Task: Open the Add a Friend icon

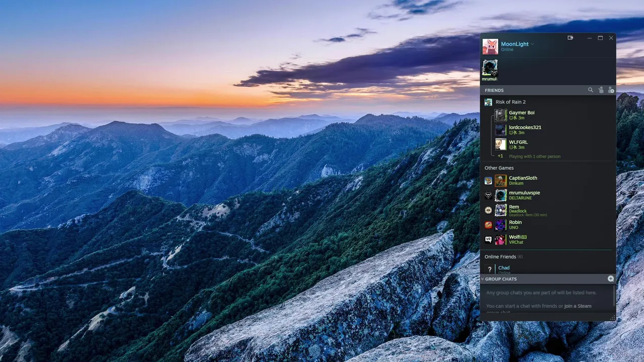Action: (x=611, y=90)
